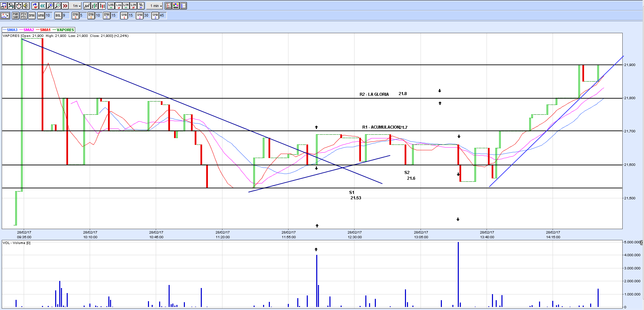Toggle the PIV PTS pivot points indicator

(23, 16)
